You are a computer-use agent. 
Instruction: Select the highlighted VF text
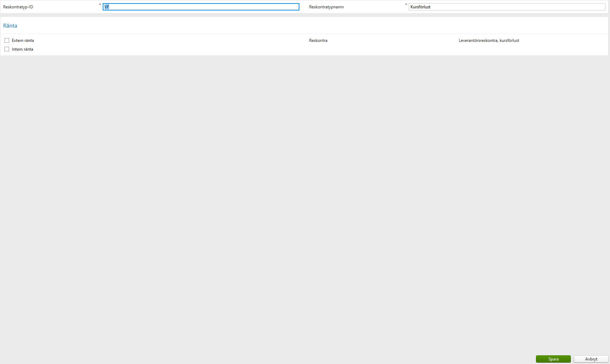107,7
